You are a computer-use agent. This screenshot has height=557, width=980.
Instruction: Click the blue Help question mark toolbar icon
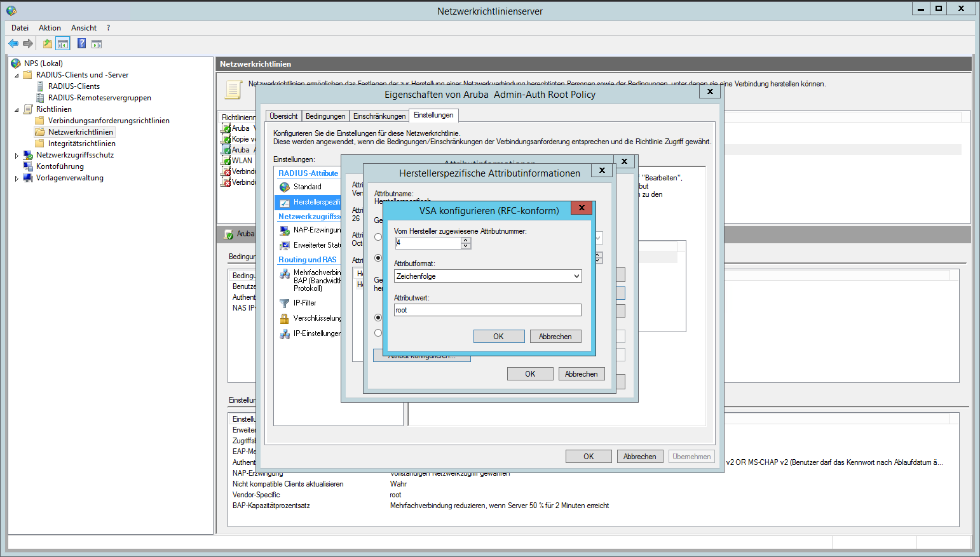pos(81,43)
